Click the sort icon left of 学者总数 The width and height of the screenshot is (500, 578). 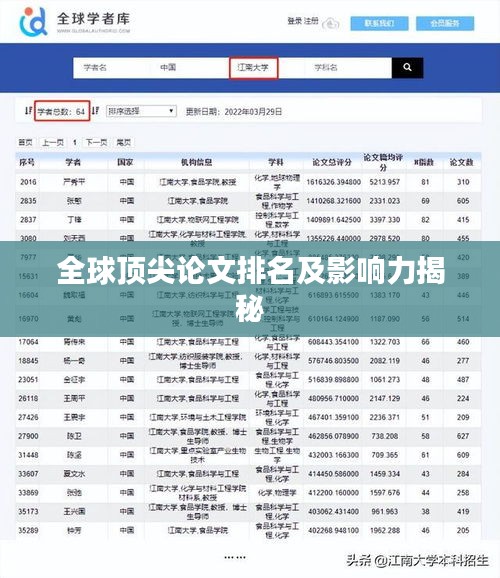point(29,110)
